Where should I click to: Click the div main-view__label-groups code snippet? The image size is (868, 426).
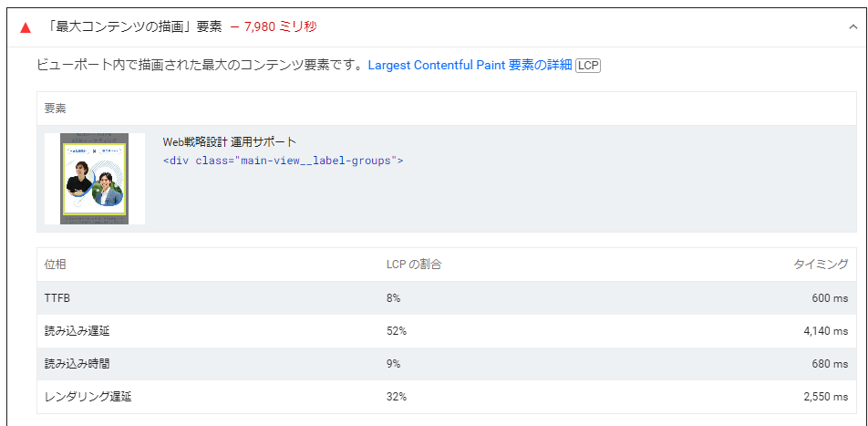tap(283, 161)
